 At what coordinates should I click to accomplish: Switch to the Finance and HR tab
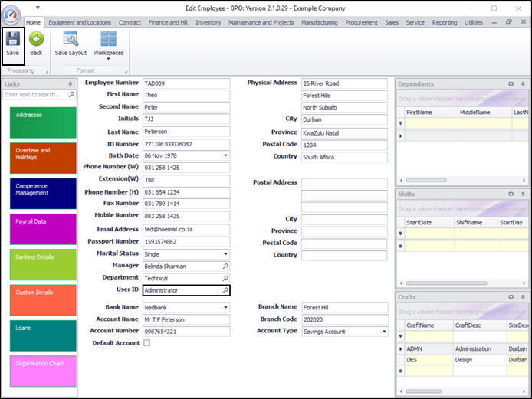pos(169,23)
